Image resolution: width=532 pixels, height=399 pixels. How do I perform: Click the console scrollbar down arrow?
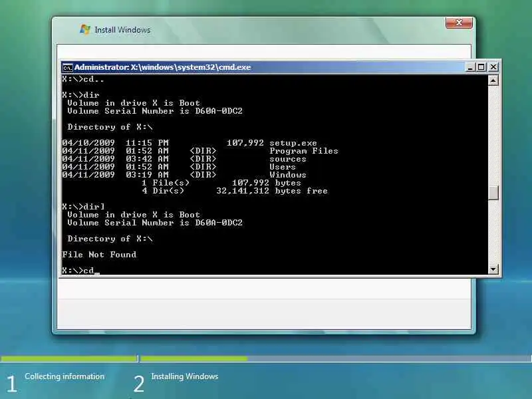[x=493, y=269]
